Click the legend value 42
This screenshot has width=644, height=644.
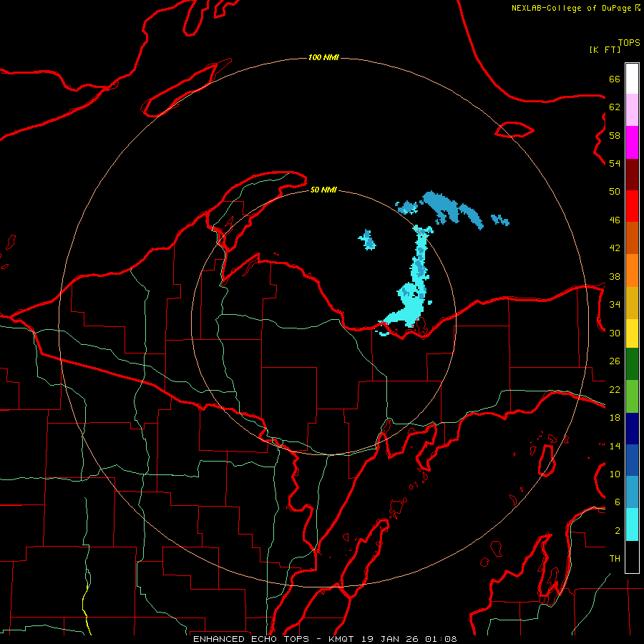tap(615, 248)
